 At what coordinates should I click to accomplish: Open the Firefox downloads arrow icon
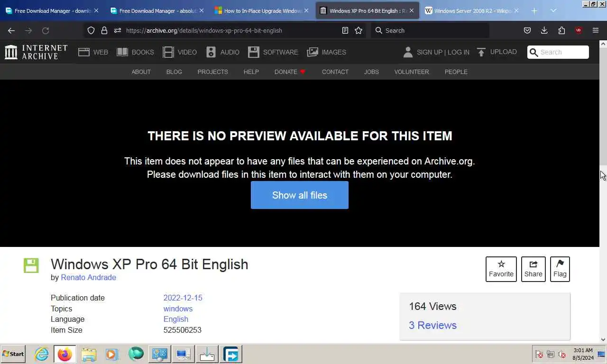[544, 30]
